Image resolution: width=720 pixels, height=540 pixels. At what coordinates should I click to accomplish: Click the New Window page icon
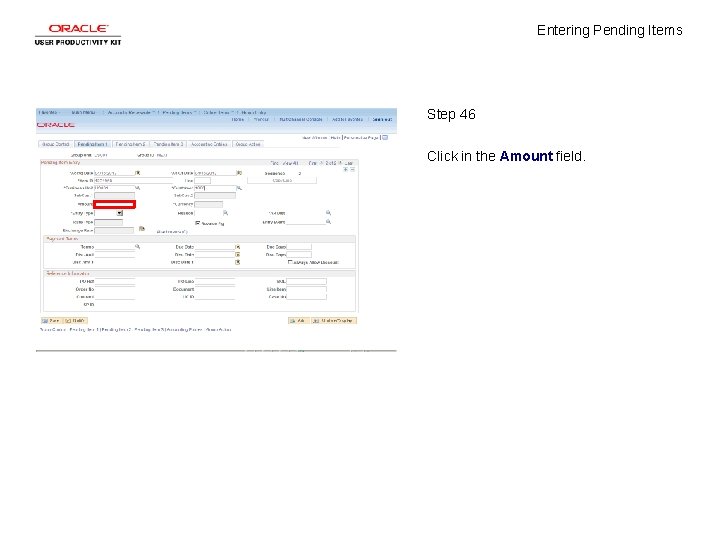(x=385, y=137)
